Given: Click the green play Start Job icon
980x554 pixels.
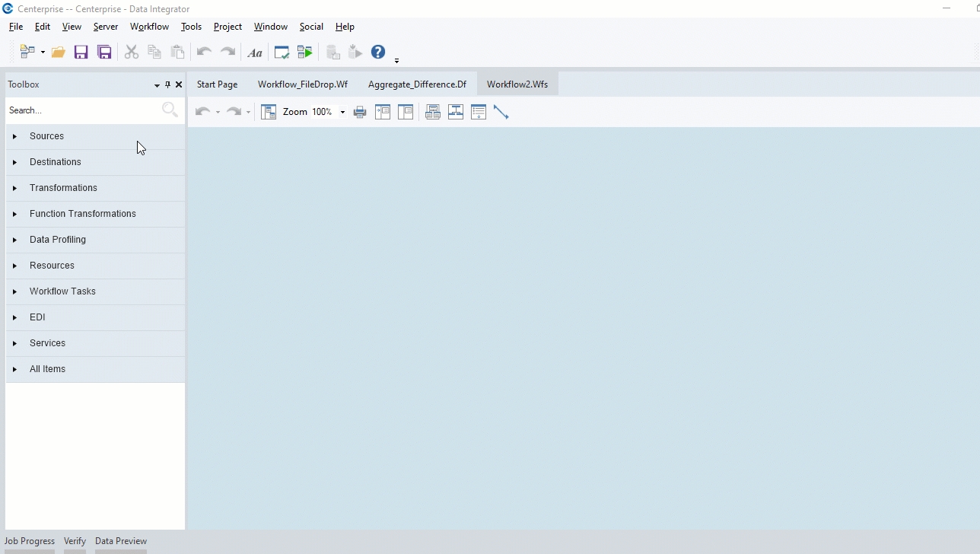Looking at the screenshot, I should 305,53.
